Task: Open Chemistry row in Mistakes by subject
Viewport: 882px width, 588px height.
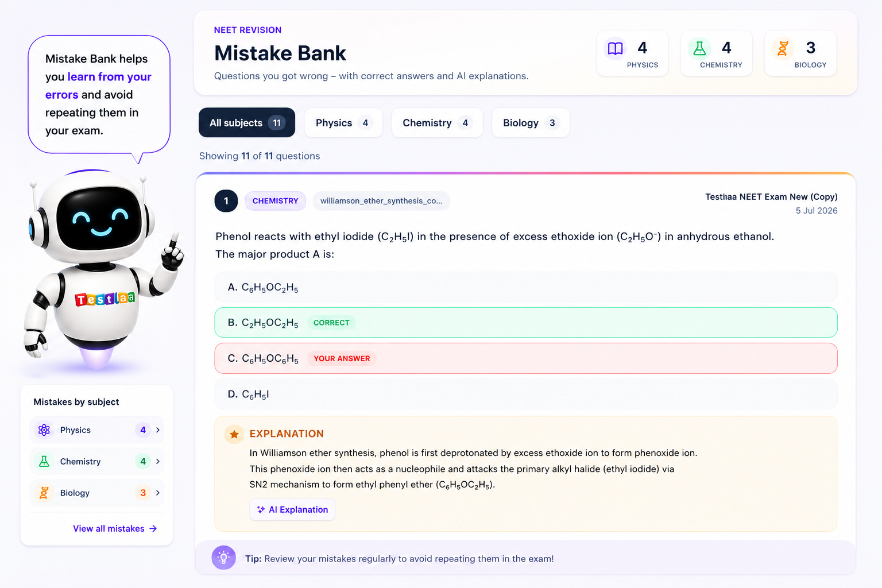Action: point(96,461)
